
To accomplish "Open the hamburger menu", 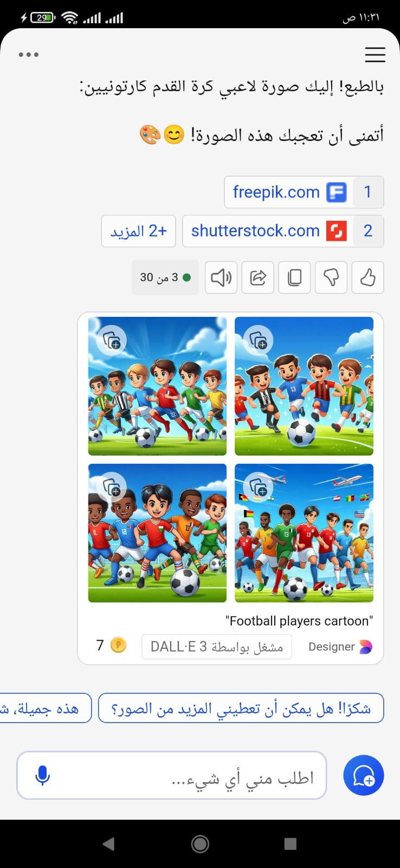I will pyautogui.click(x=375, y=54).
